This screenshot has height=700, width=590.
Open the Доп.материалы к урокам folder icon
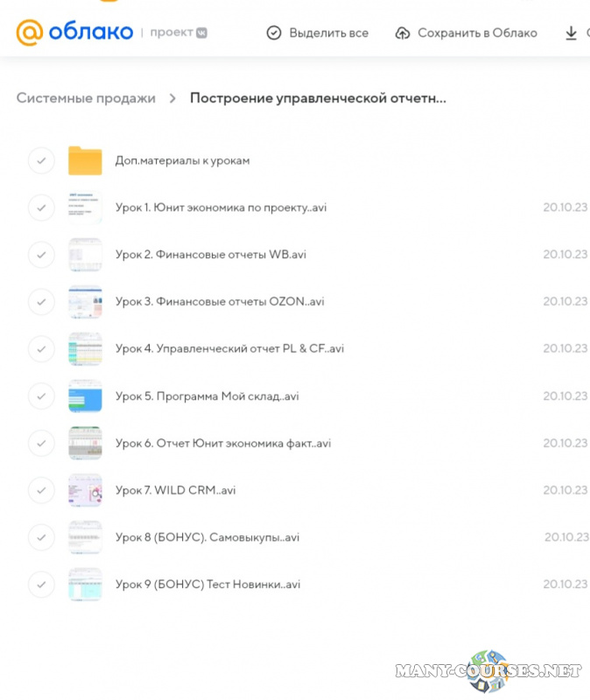[x=85, y=161]
